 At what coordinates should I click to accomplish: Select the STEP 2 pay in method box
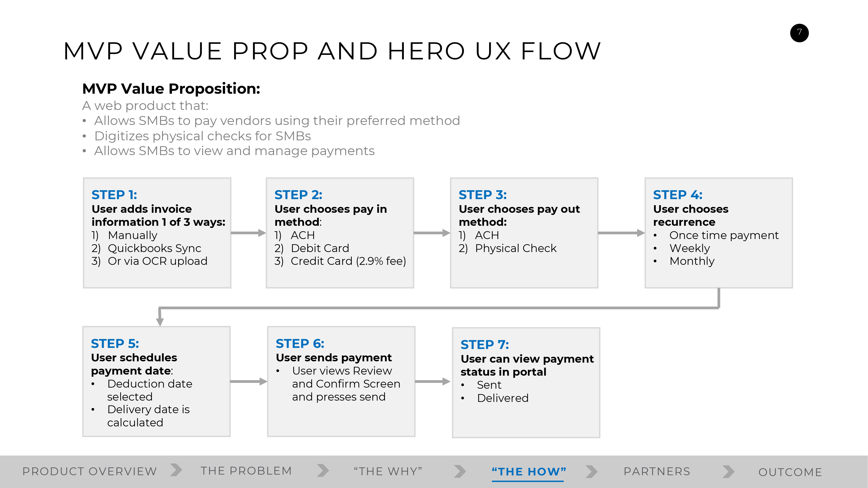(x=340, y=233)
